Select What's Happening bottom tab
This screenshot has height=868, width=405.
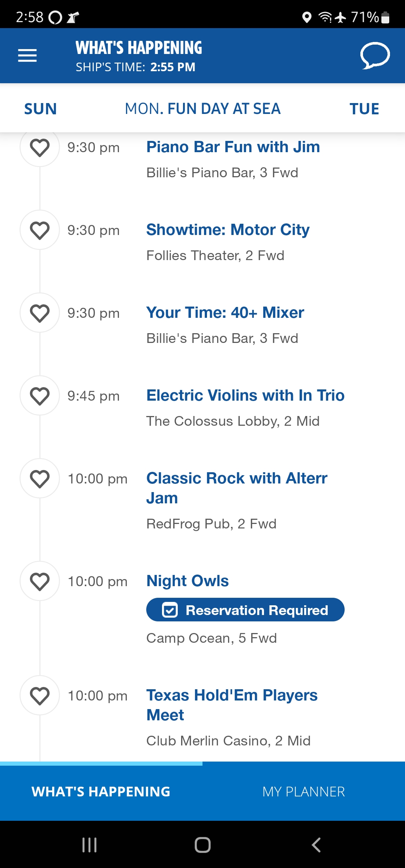(x=101, y=792)
